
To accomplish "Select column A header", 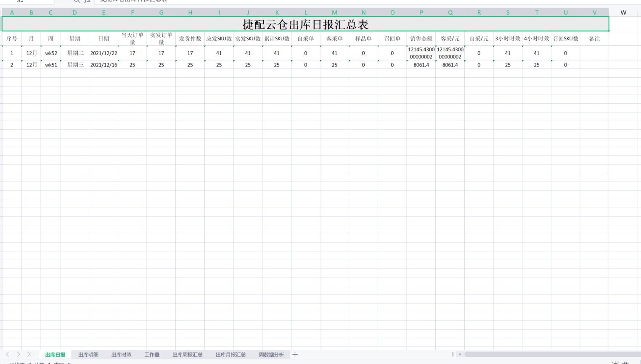I will 12,12.
